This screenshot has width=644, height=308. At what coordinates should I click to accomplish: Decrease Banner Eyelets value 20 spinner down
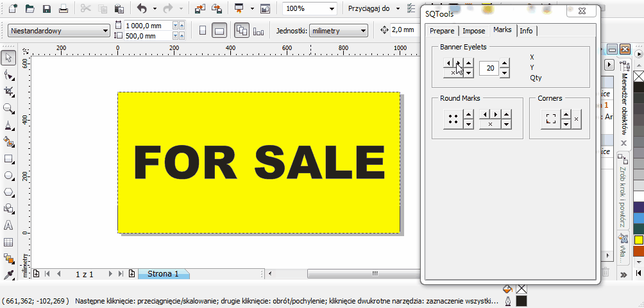(505, 73)
